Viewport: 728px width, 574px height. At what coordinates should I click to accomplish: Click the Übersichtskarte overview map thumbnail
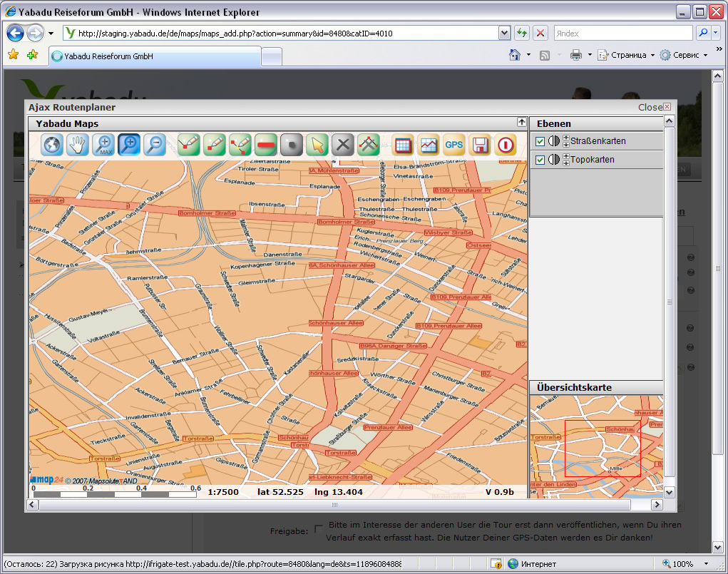(x=597, y=447)
